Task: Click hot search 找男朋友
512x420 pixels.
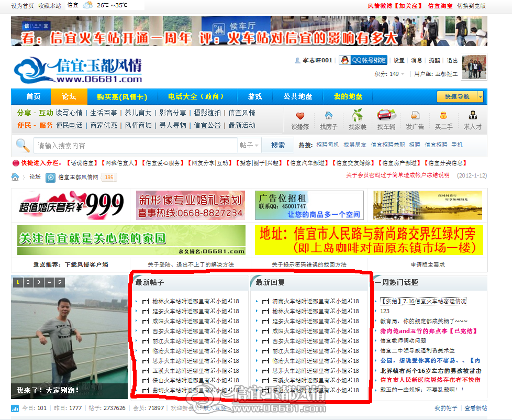Action: (355, 145)
